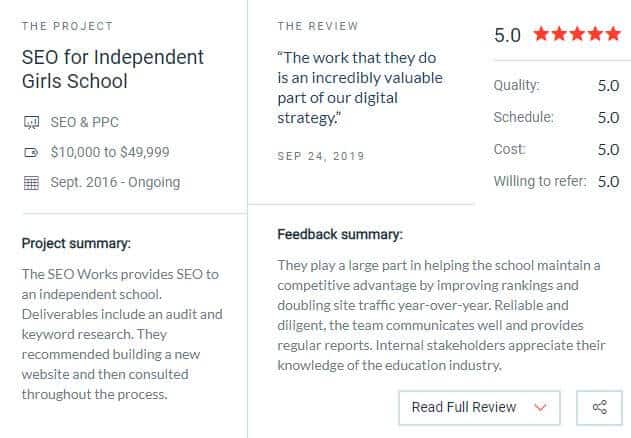Click the budget tag icon
The image size is (631, 438).
click(x=31, y=152)
